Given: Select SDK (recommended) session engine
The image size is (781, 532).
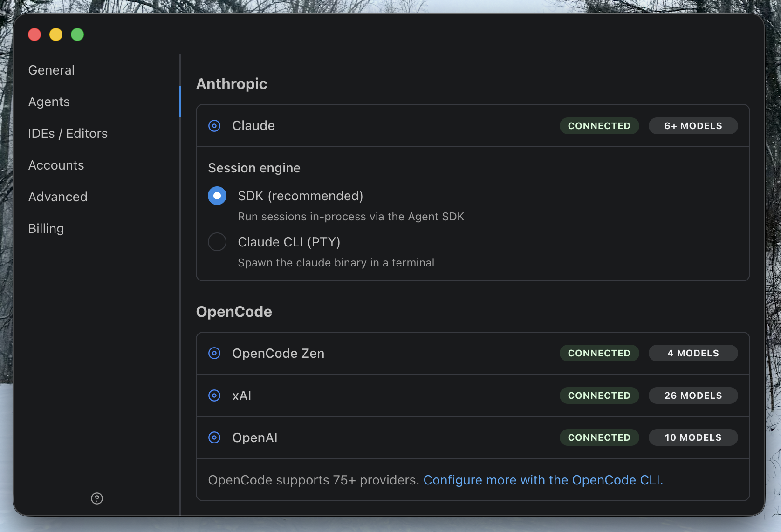Looking at the screenshot, I should tap(217, 196).
